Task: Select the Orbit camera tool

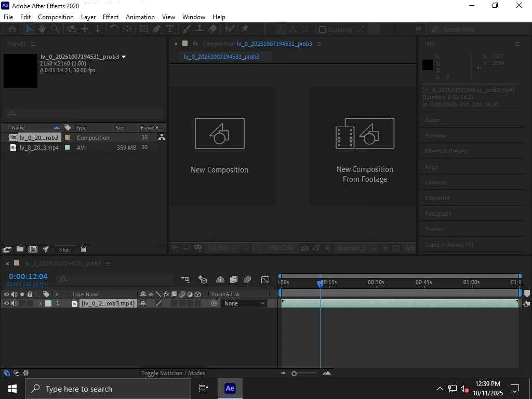Action: click(71, 30)
